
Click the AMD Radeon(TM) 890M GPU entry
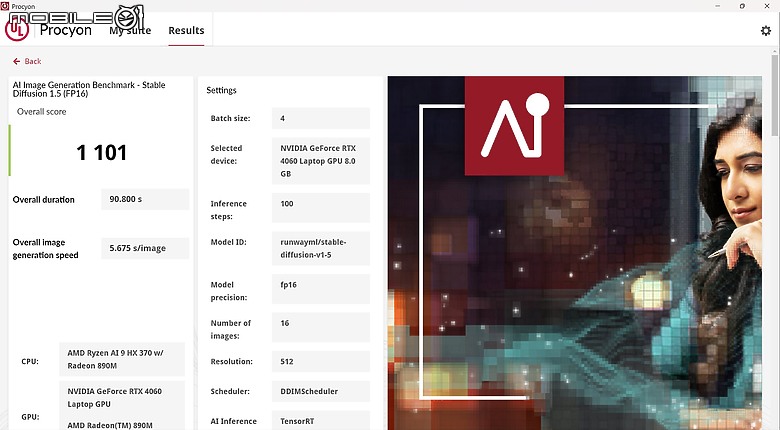pyautogui.click(x=110, y=425)
